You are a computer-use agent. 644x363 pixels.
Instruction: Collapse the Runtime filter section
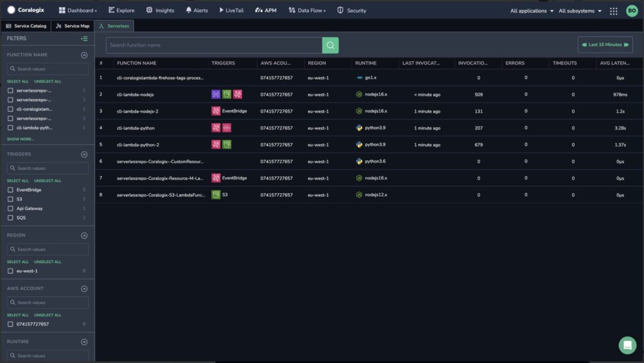(84, 342)
